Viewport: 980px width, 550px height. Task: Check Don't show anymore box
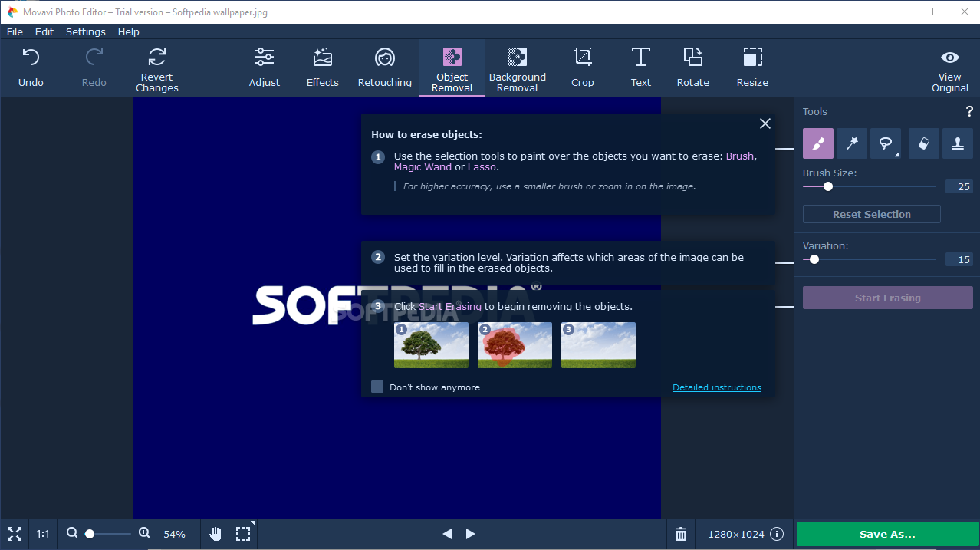pyautogui.click(x=377, y=387)
